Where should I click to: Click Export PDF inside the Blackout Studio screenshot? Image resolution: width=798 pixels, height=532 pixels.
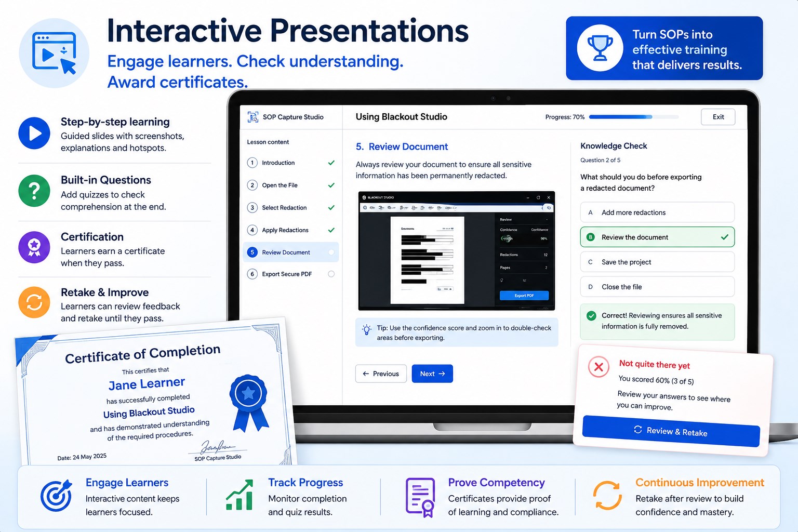(x=524, y=296)
